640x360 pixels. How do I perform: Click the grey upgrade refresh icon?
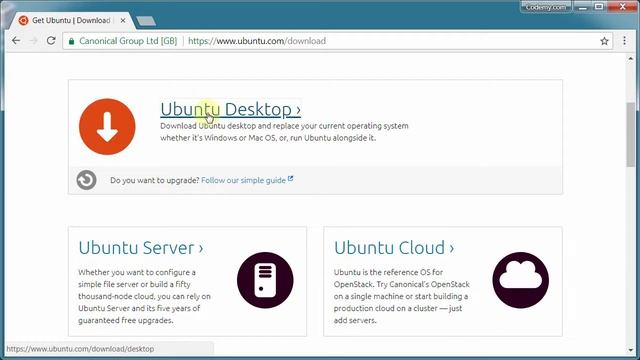pyautogui.click(x=87, y=180)
